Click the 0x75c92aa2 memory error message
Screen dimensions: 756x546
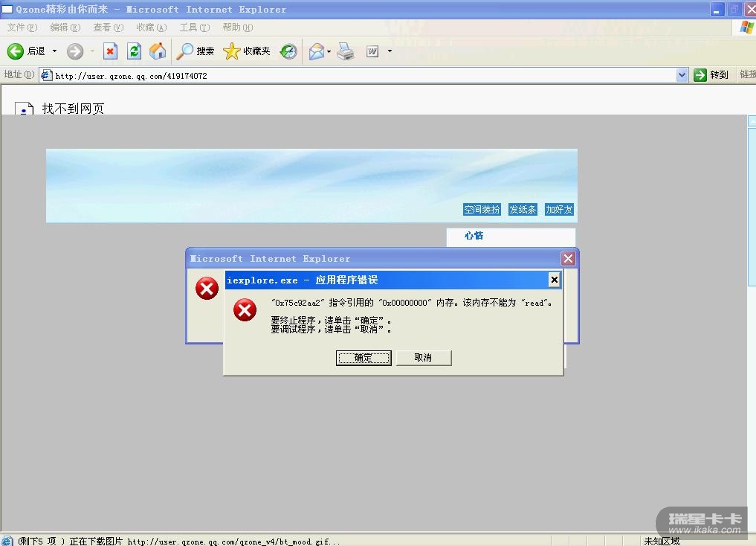(411, 303)
